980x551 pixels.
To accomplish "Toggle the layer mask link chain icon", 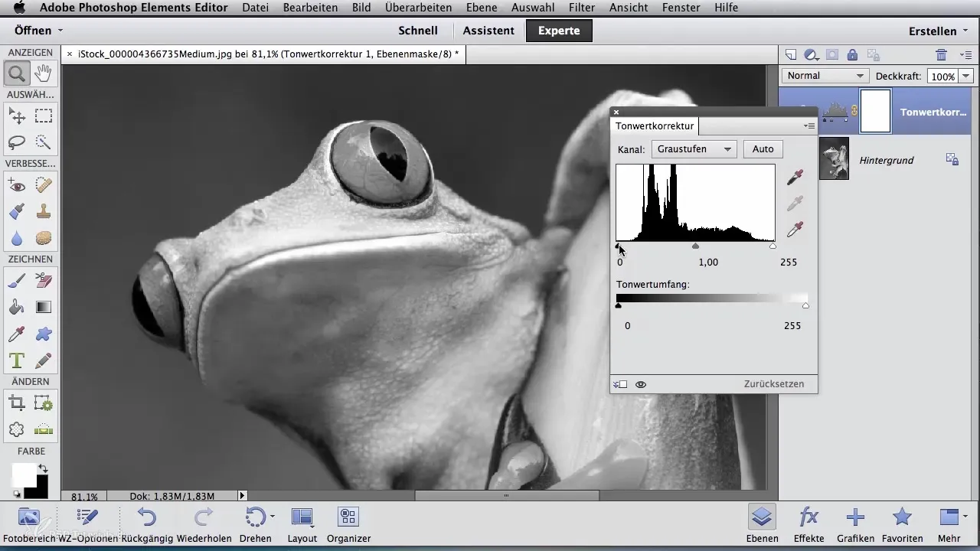I will pos(854,112).
